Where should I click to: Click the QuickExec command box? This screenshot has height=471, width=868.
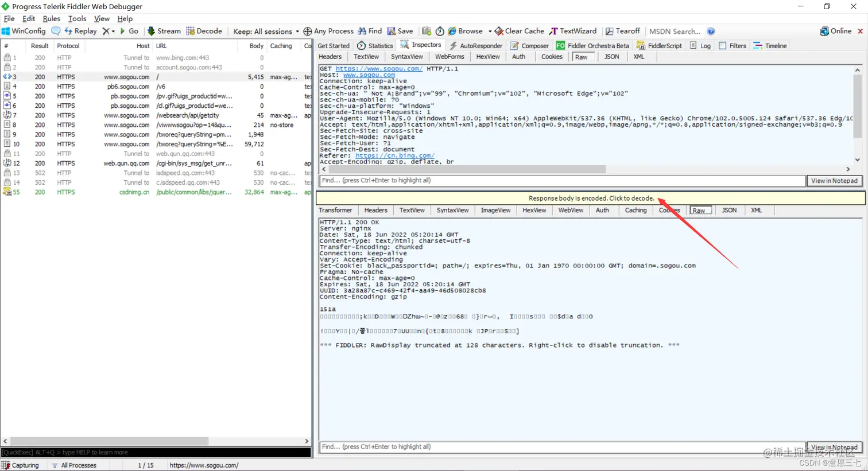[156, 452]
